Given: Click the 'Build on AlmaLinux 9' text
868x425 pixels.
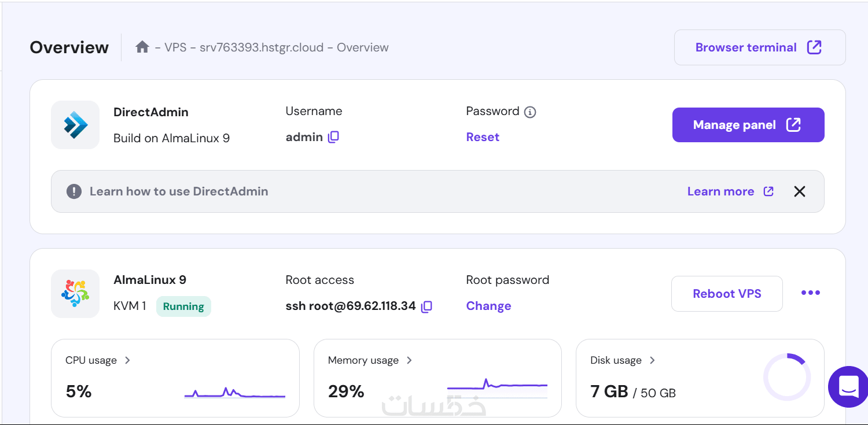Looking at the screenshot, I should [x=171, y=138].
